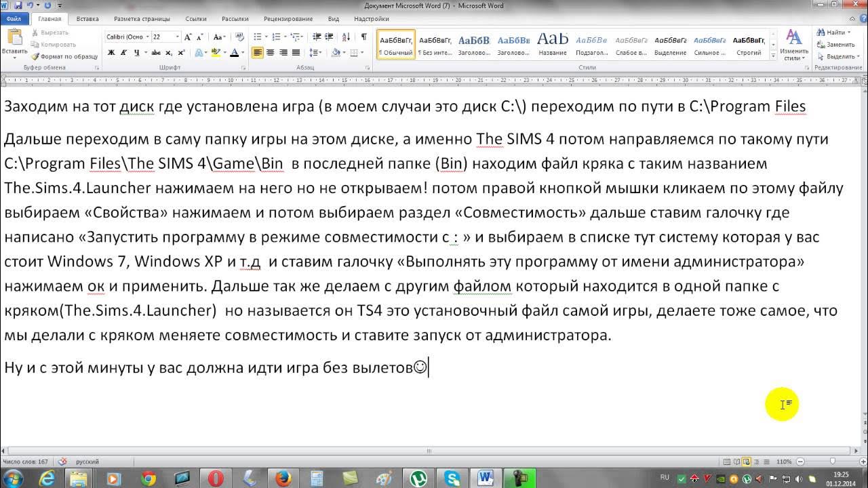Click the spell check icon in status bar
The height and width of the screenshot is (488, 868).
[x=62, y=462]
